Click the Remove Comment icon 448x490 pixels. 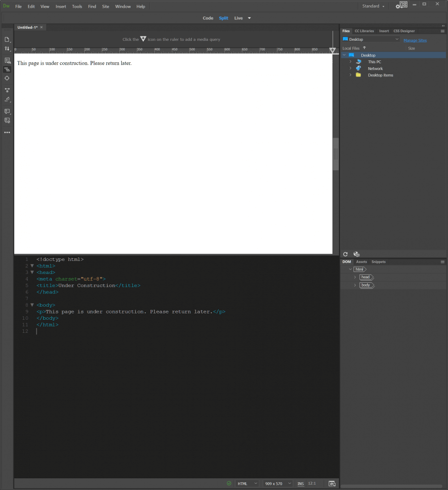coord(7,120)
